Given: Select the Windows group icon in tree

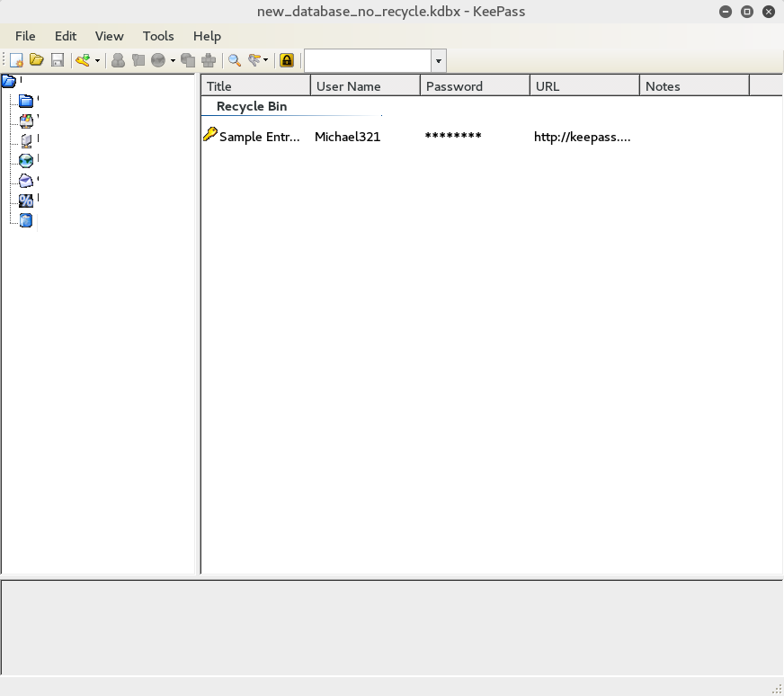Looking at the screenshot, I should [x=26, y=120].
